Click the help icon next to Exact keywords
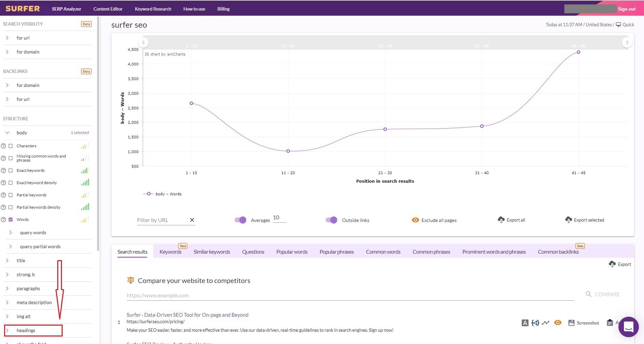The height and width of the screenshot is (344, 644). click(x=4, y=170)
